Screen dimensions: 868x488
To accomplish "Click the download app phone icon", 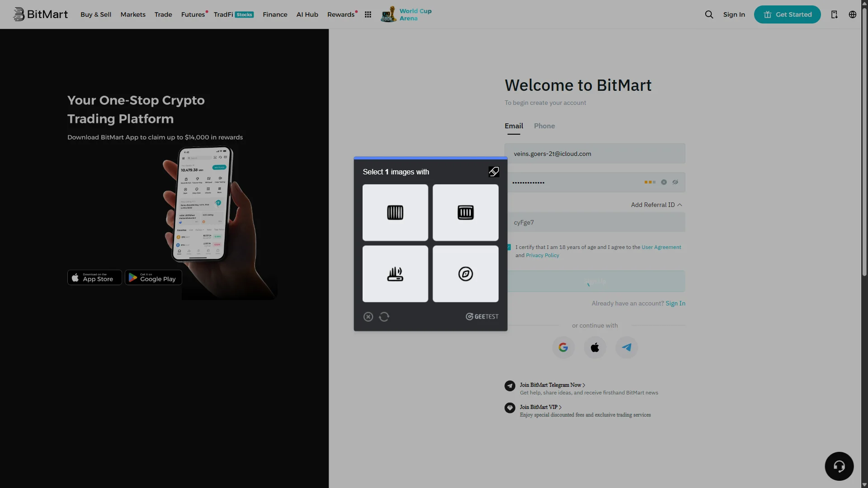I will click(x=834, y=14).
